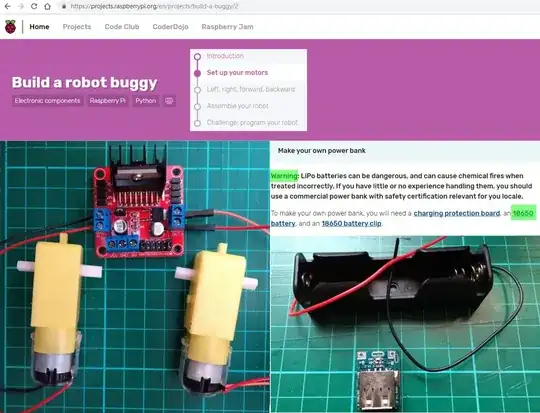Click the address bar URL
Viewport: 540px width, 413px height.
(x=154, y=6)
